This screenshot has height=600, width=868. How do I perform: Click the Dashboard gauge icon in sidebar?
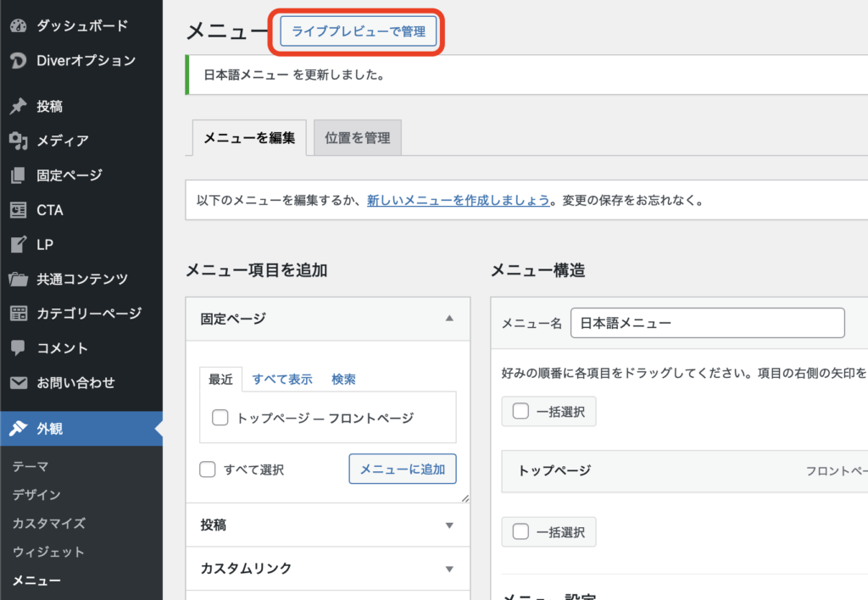coord(18,26)
